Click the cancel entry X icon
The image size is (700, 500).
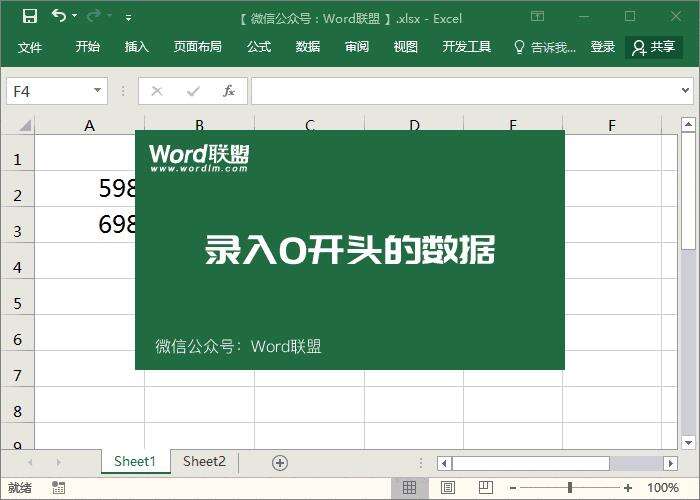[157, 91]
